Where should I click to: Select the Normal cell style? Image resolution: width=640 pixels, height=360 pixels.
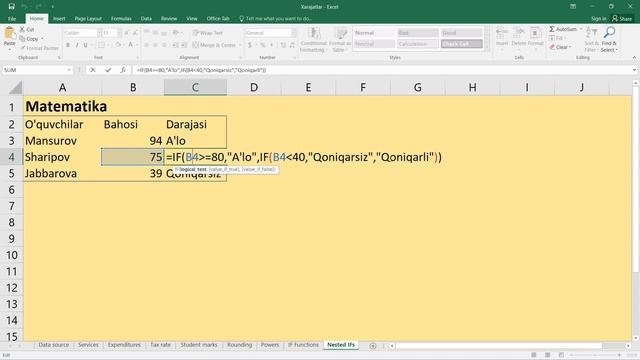[374, 33]
